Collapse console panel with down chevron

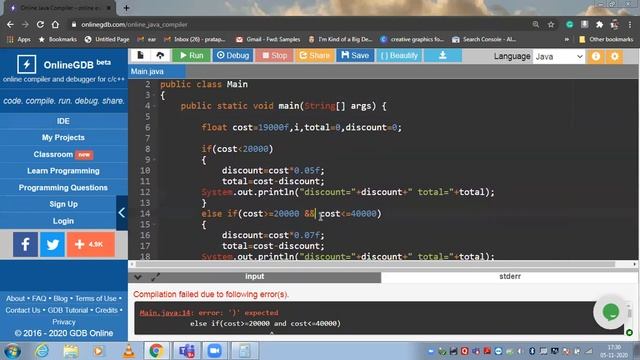point(138,277)
